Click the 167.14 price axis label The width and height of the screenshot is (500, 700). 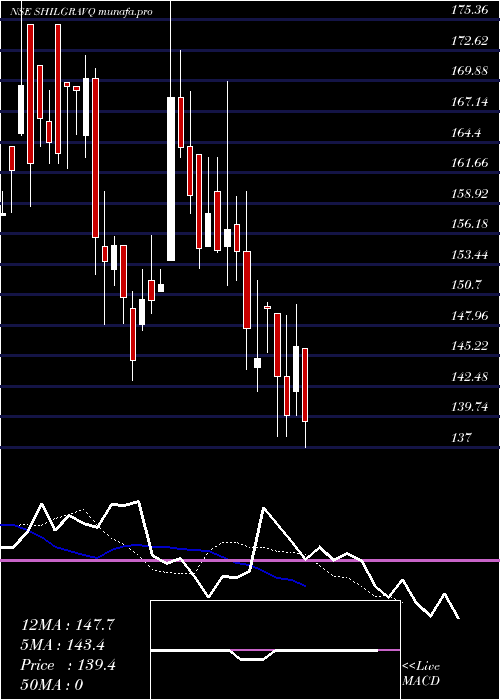click(469, 102)
